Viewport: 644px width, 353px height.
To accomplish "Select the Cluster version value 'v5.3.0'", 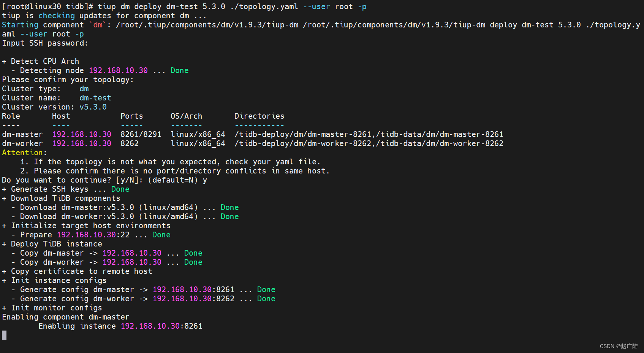I will point(93,107).
